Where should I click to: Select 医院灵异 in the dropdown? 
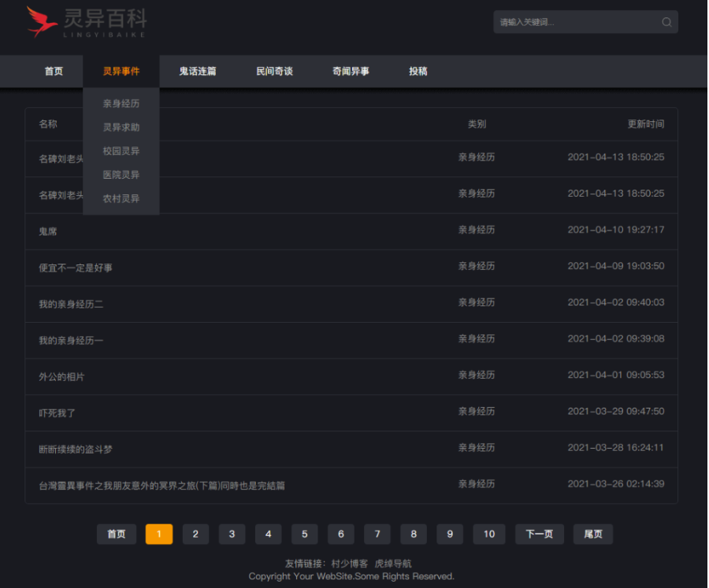pos(121,175)
